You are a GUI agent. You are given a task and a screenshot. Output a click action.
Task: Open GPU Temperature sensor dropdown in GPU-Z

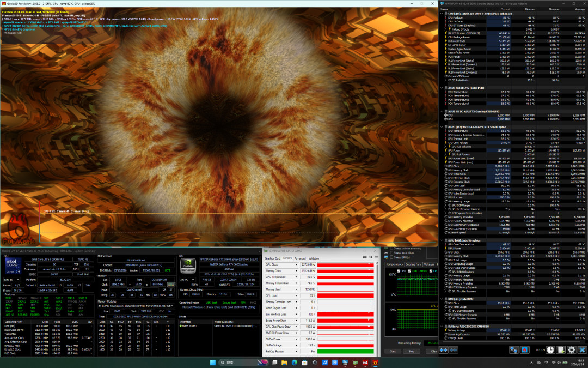tap(297, 277)
